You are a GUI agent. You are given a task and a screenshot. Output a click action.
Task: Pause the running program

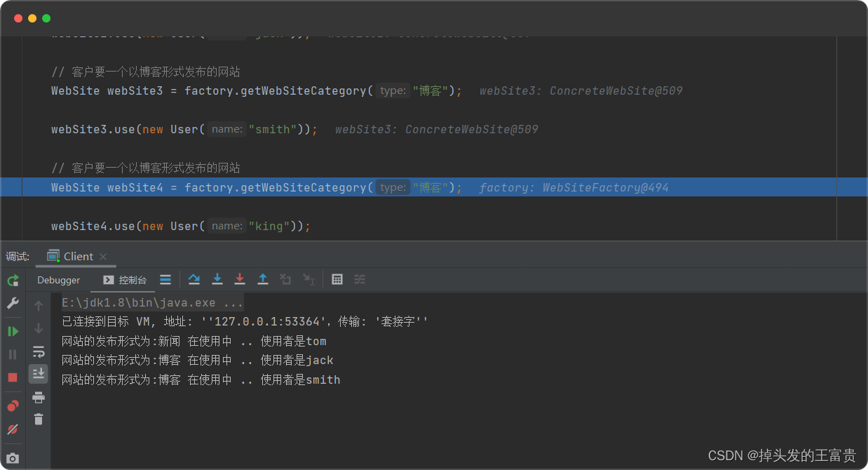click(x=13, y=354)
